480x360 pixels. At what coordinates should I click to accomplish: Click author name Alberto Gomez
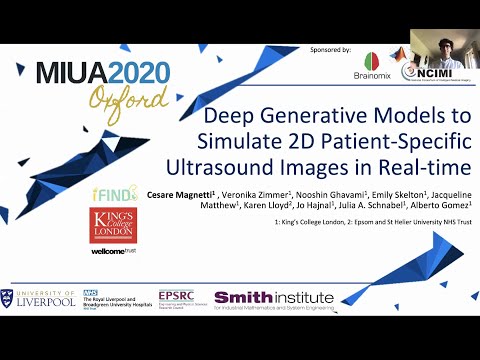pyautogui.click(x=441, y=205)
